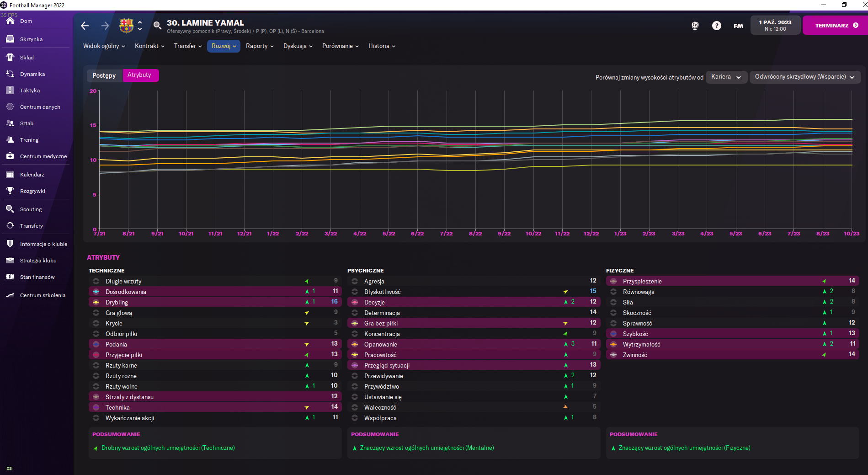Go back with the left arrow

click(85, 26)
